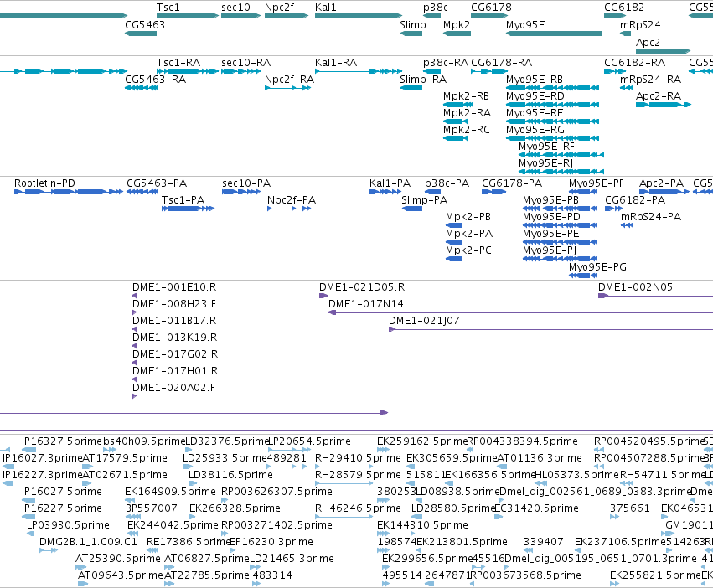The image size is (713, 588).
Task: Open the Myo95E-RG transcript label
Action: (x=535, y=130)
